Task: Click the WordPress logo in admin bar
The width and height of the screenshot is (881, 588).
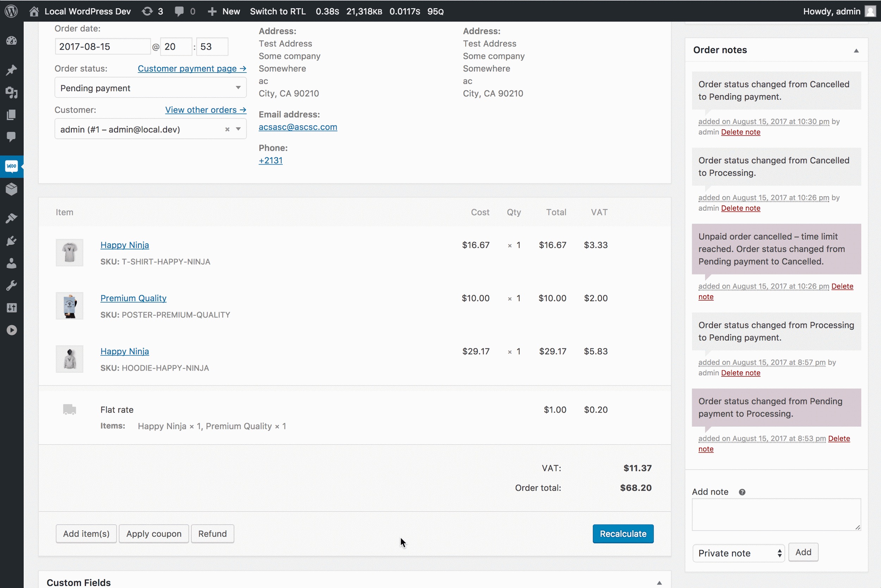Action: (x=11, y=11)
